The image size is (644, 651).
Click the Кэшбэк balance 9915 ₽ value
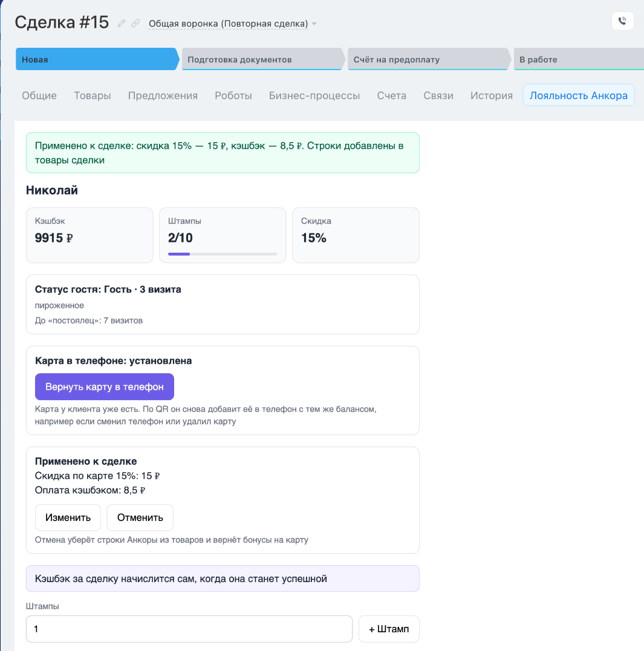click(54, 238)
